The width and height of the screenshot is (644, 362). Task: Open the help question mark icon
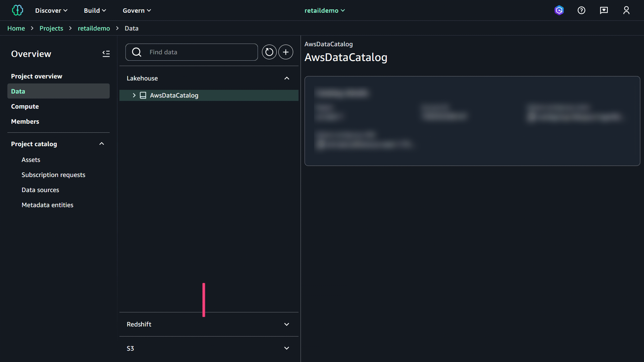tap(581, 10)
